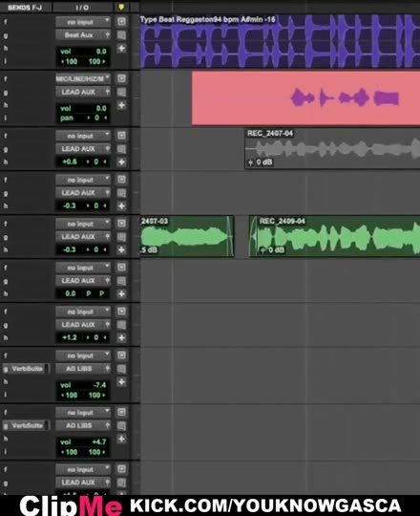Click the plus icon on the beat track
The width and height of the screenshot is (420, 516).
pyautogui.click(x=121, y=49)
